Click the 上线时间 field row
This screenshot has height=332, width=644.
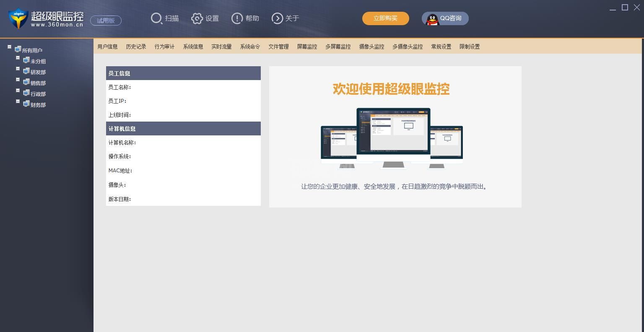(183, 115)
